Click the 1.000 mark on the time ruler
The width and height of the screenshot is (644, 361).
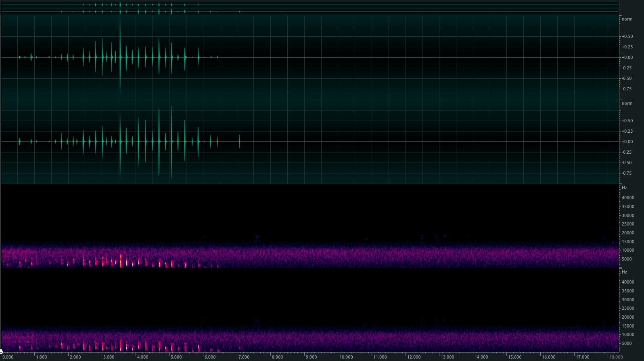[x=41, y=357]
